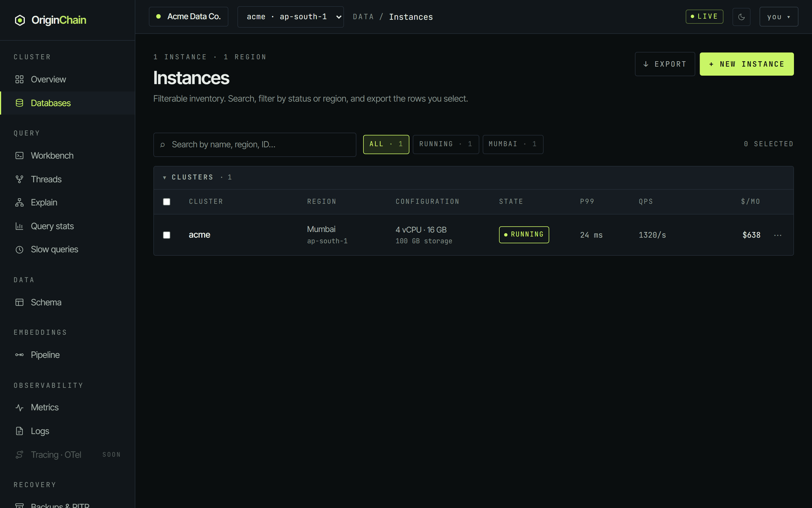Open Logs in the sidebar
812x508 pixels.
pyautogui.click(x=68, y=431)
